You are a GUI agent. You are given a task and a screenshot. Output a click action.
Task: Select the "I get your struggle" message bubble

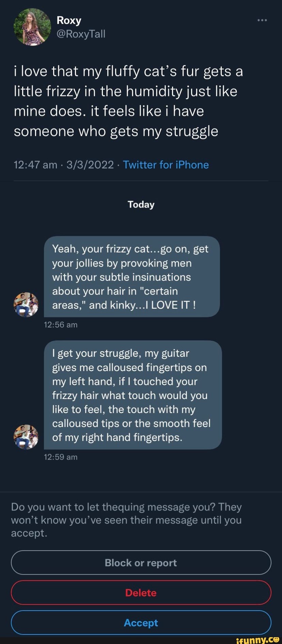[x=133, y=395]
